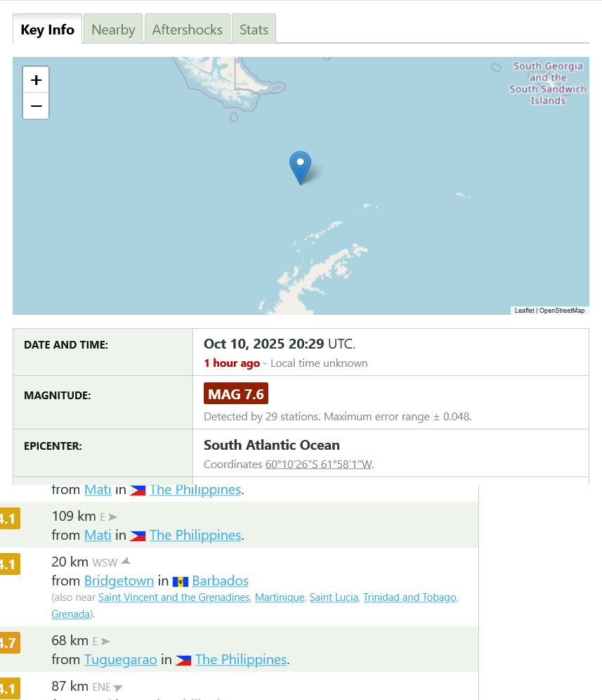Click the OpenStreetMap attribution link
The width and height of the screenshot is (602, 700).
tap(562, 310)
